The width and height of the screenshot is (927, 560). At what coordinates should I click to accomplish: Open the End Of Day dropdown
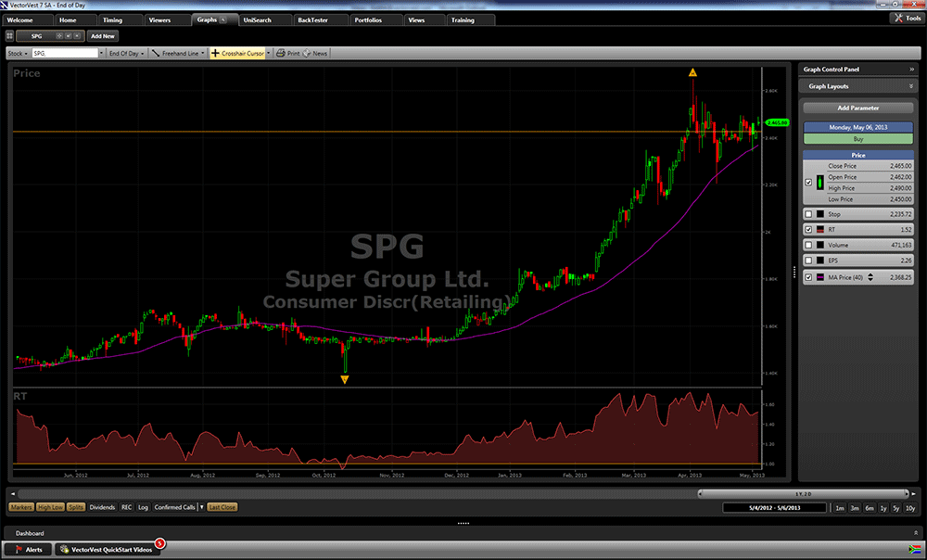tap(126, 54)
